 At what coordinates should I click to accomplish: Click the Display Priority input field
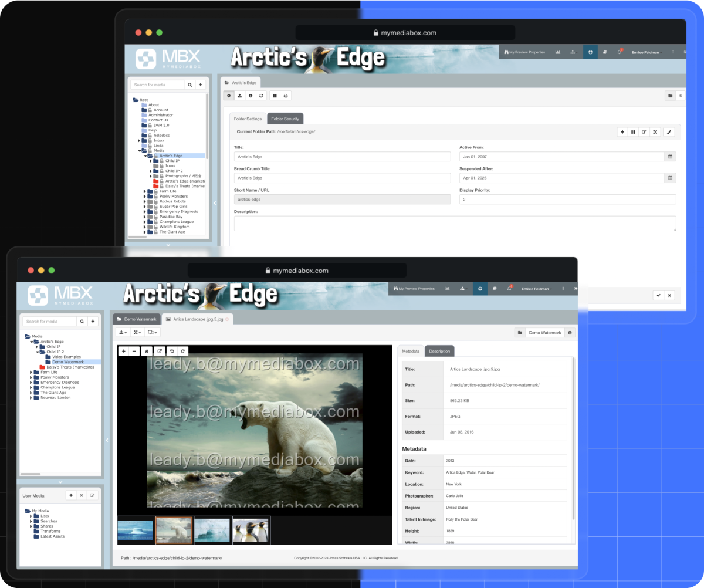coord(567,200)
